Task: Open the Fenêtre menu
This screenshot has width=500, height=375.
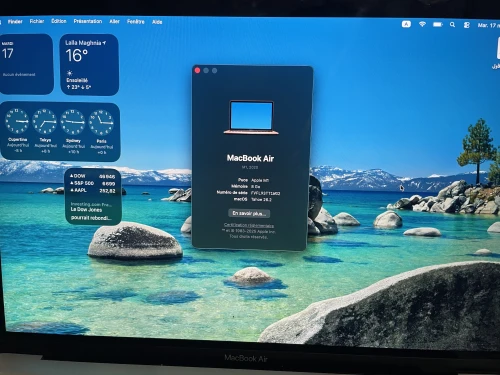Action: 136,22
